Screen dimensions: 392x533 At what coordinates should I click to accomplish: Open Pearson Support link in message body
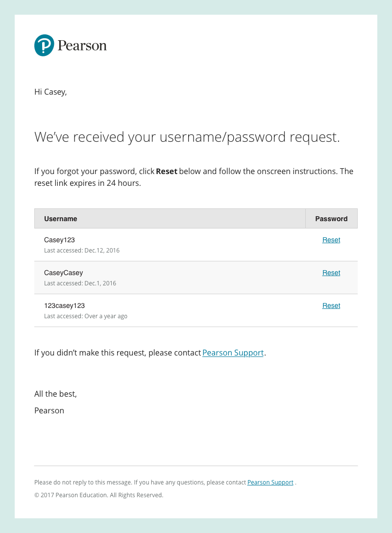click(233, 353)
